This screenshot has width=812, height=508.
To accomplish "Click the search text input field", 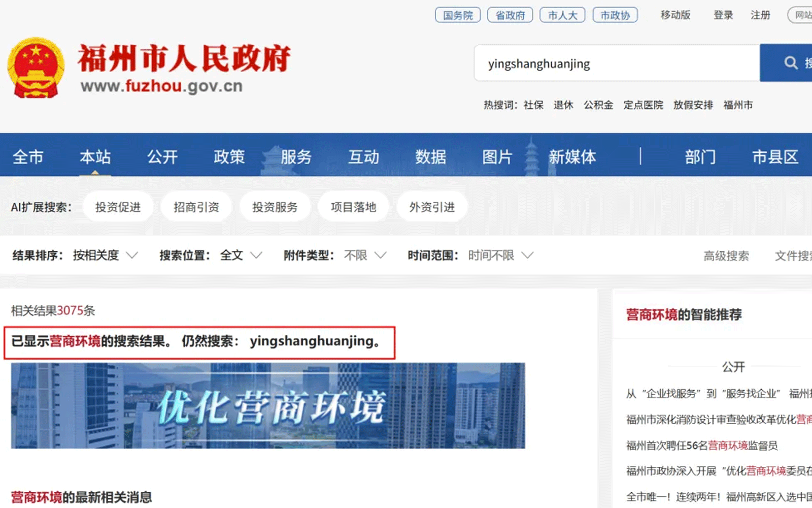I will coord(617,63).
